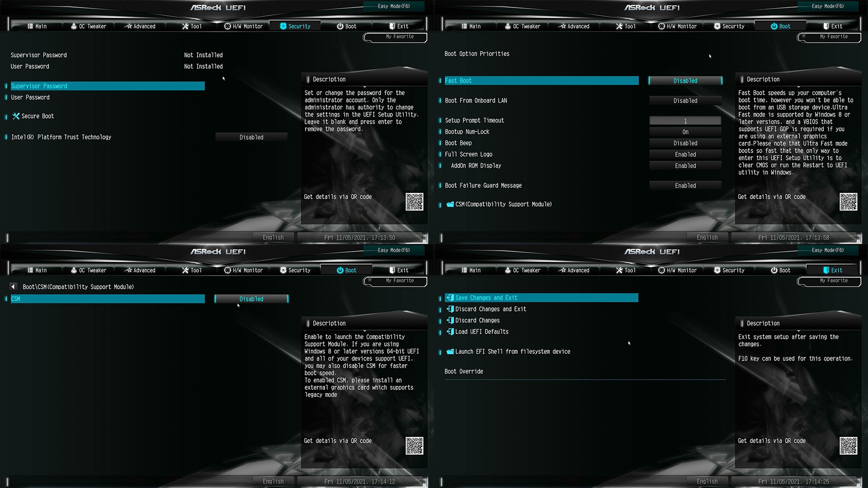Open Intel Platform Trust Technology value dropdown
Image resolution: width=868 pixels, height=488 pixels.
pyautogui.click(x=251, y=137)
